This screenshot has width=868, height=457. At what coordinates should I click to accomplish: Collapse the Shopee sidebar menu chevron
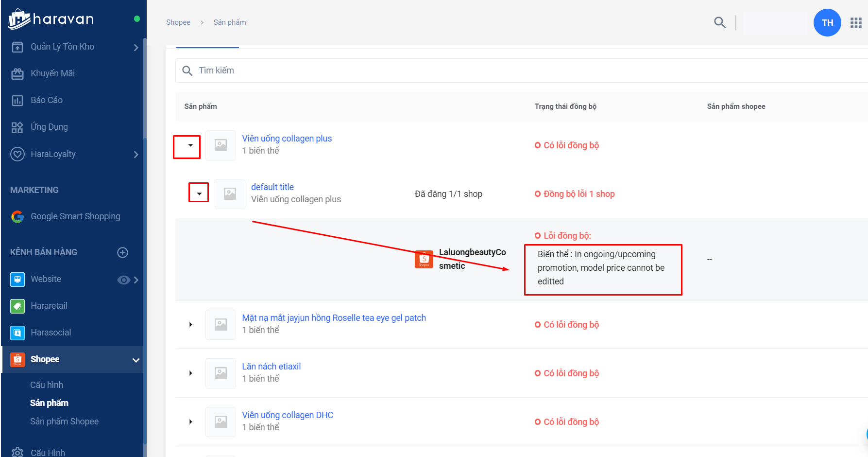pyautogui.click(x=136, y=360)
